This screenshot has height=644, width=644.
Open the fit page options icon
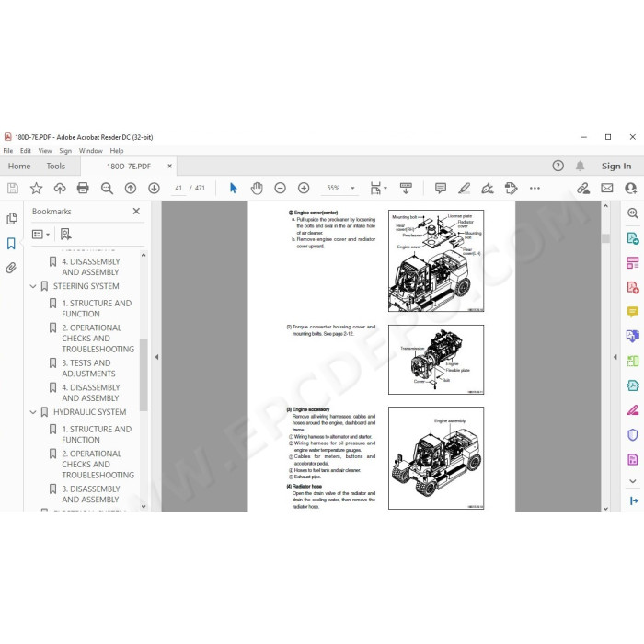point(378,188)
